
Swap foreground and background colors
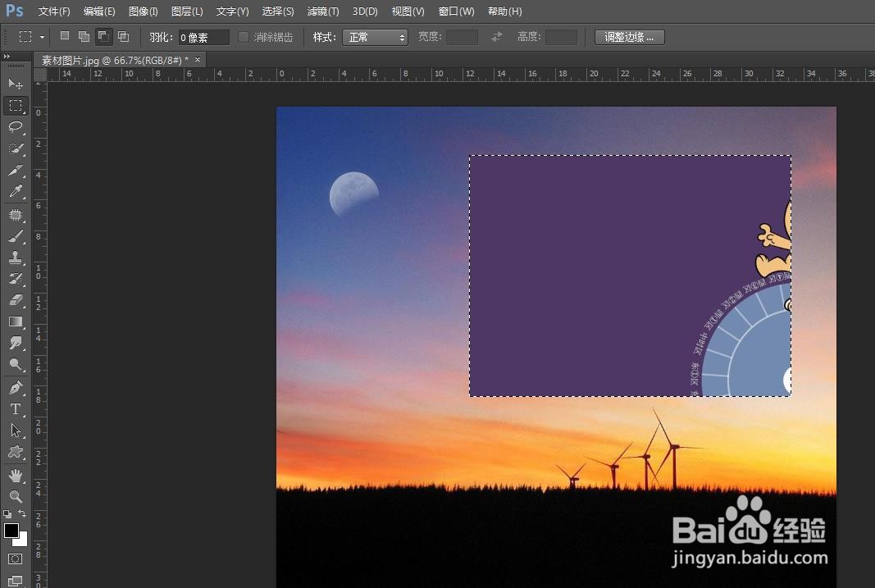(x=22, y=513)
